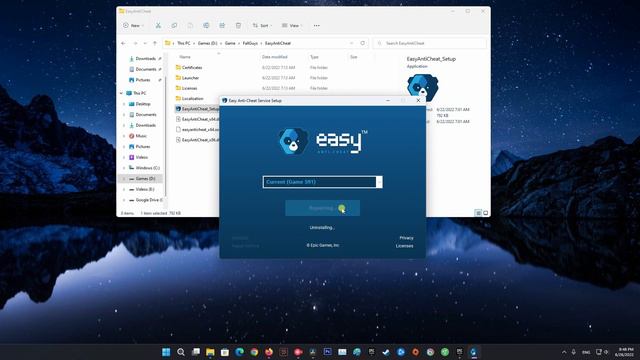Show hidden system tray icons chevron
The height and width of the screenshot is (360, 640).
564,352
